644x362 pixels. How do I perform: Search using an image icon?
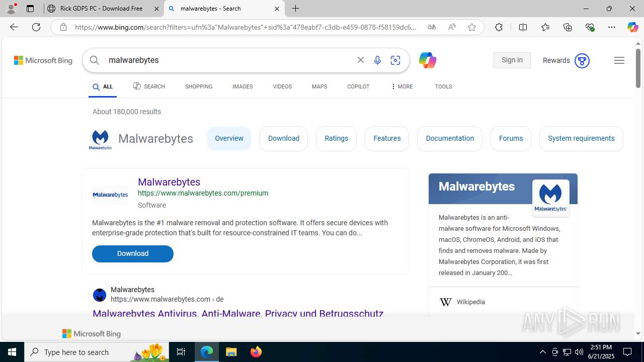[x=395, y=60]
